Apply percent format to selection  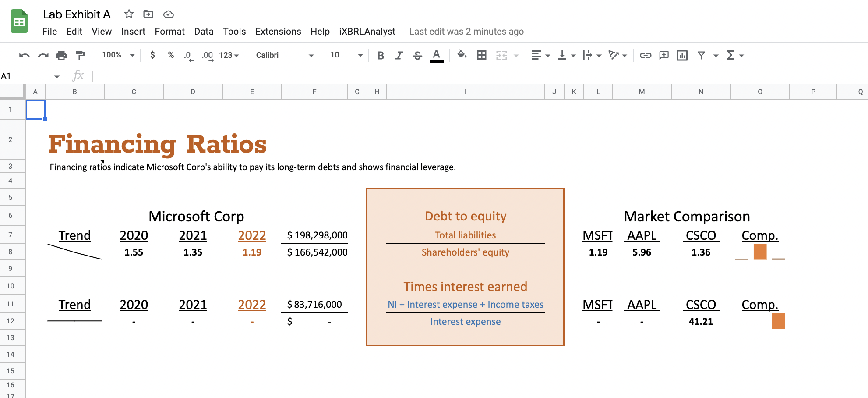(170, 55)
